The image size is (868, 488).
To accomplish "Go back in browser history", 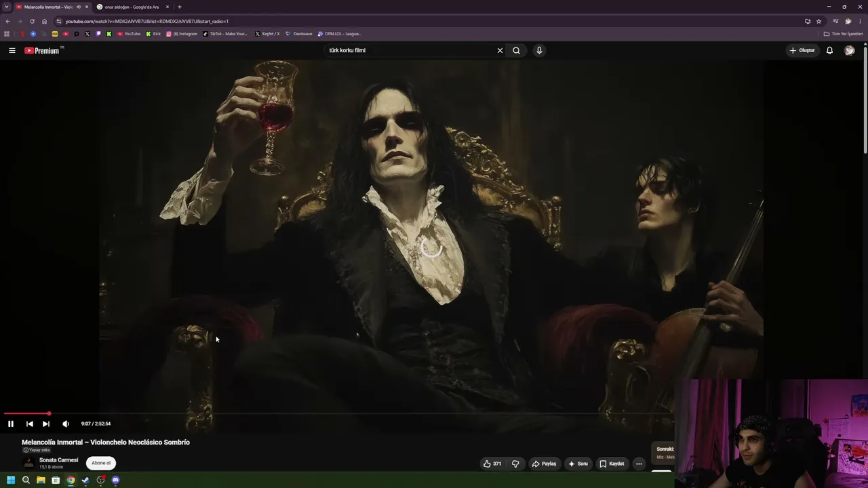I will 7,21.
